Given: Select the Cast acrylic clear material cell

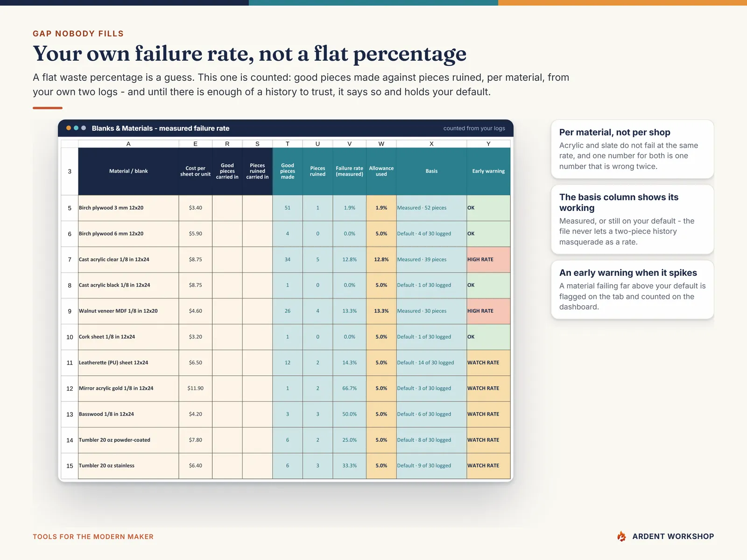Looking at the screenshot, I should 128,259.
